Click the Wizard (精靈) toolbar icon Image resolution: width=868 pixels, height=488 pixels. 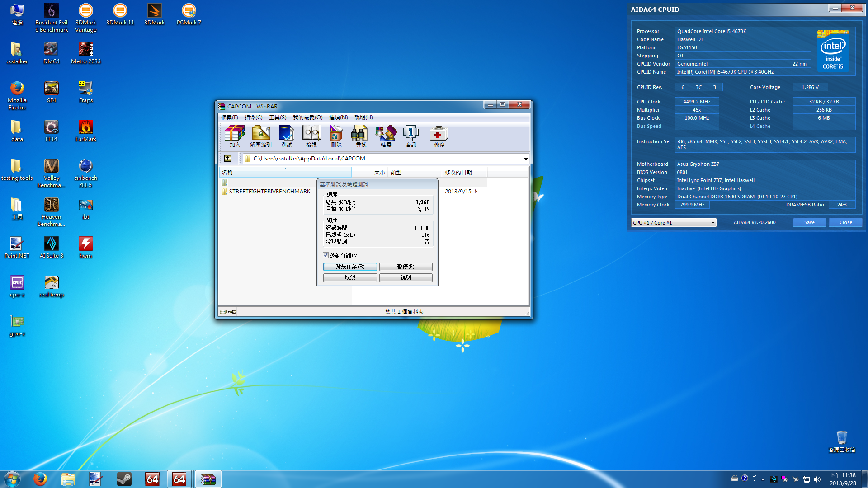tap(386, 136)
